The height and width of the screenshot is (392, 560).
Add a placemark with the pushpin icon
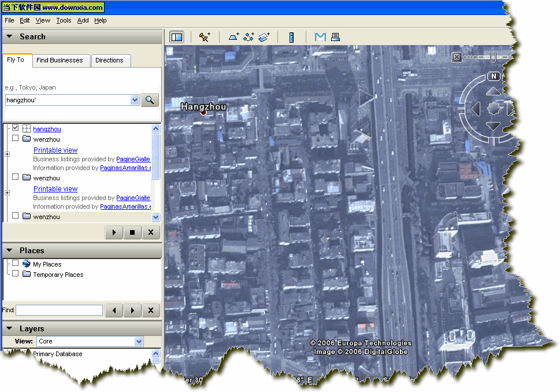[205, 37]
